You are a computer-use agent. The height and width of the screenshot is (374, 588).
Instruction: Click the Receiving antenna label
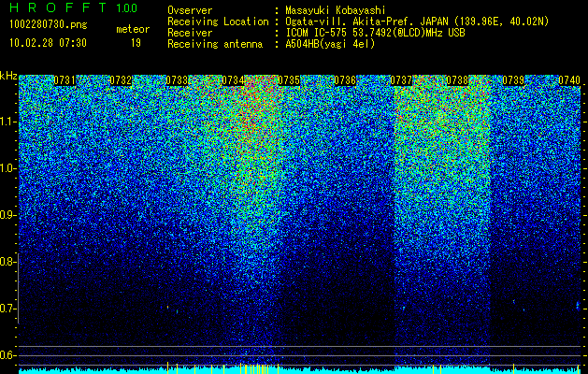pyautogui.click(x=215, y=44)
